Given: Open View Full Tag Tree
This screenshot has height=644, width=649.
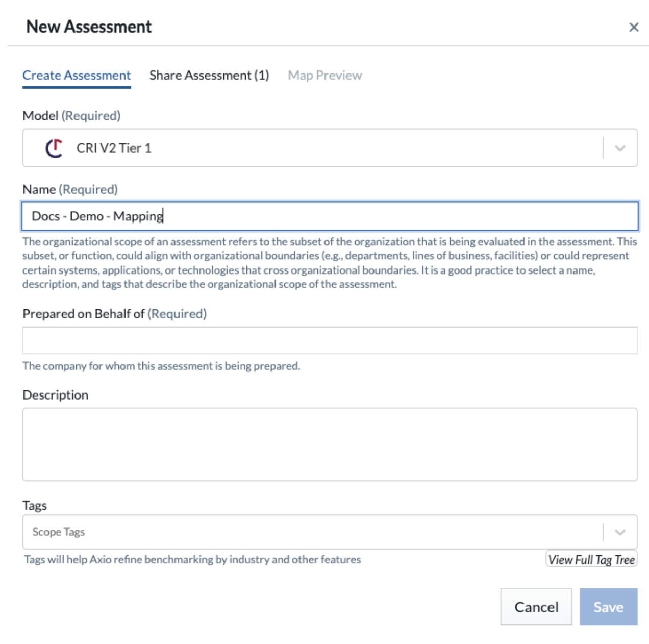Looking at the screenshot, I should 591,559.
